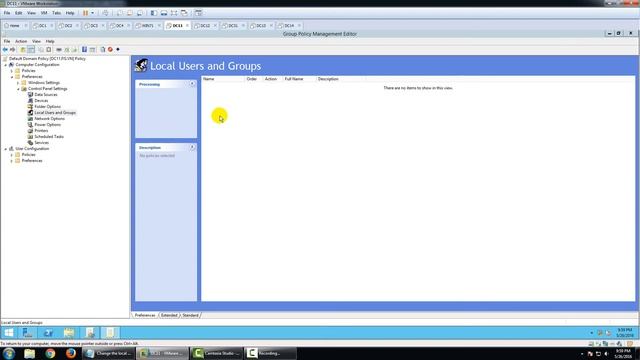Collapse the Description panel
640x360 pixels.
[192, 147]
